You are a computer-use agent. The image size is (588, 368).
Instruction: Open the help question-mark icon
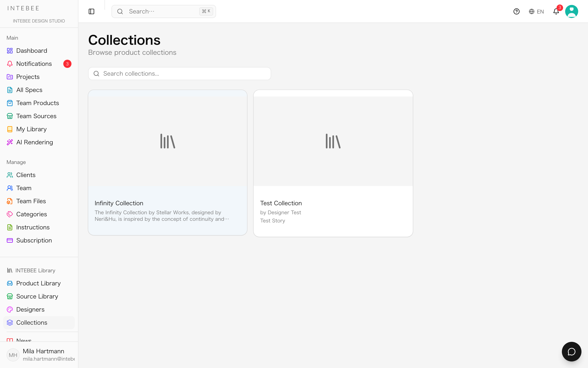[x=516, y=11]
